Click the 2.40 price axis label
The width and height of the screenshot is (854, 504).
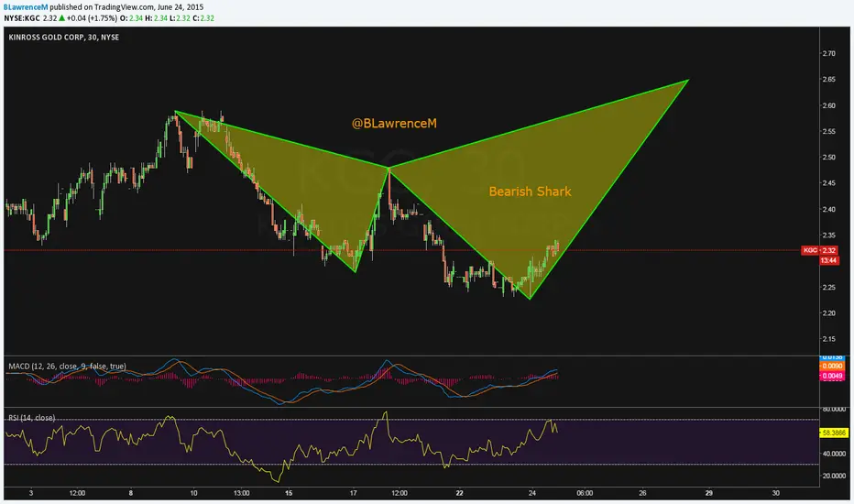pyautogui.click(x=828, y=209)
